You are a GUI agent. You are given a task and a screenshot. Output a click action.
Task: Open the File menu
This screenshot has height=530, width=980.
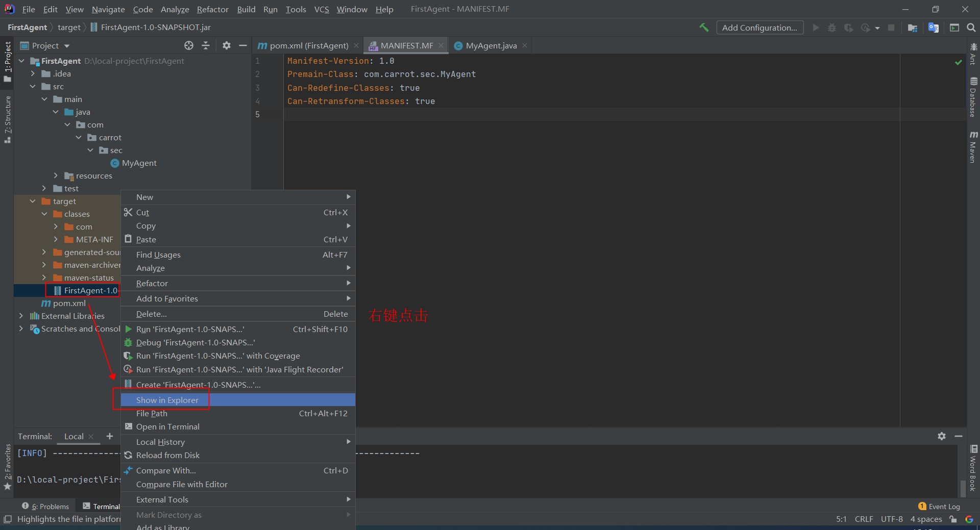[x=29, y=9]
